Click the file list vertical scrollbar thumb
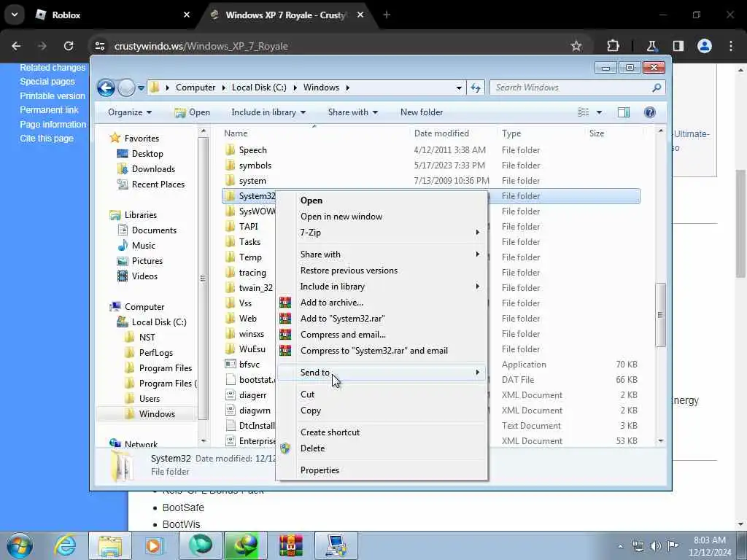 pos(660,315)
